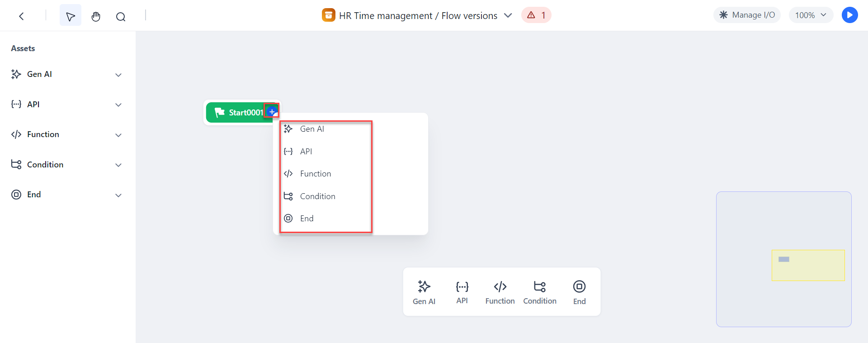Expand the API assets section

pos(67,105)
